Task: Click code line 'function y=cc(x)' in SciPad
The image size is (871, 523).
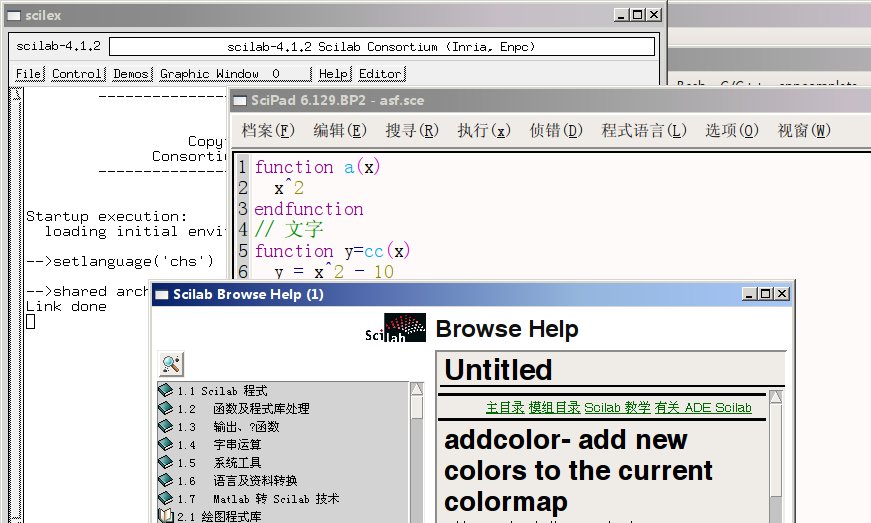Action: tap(332, 251)
